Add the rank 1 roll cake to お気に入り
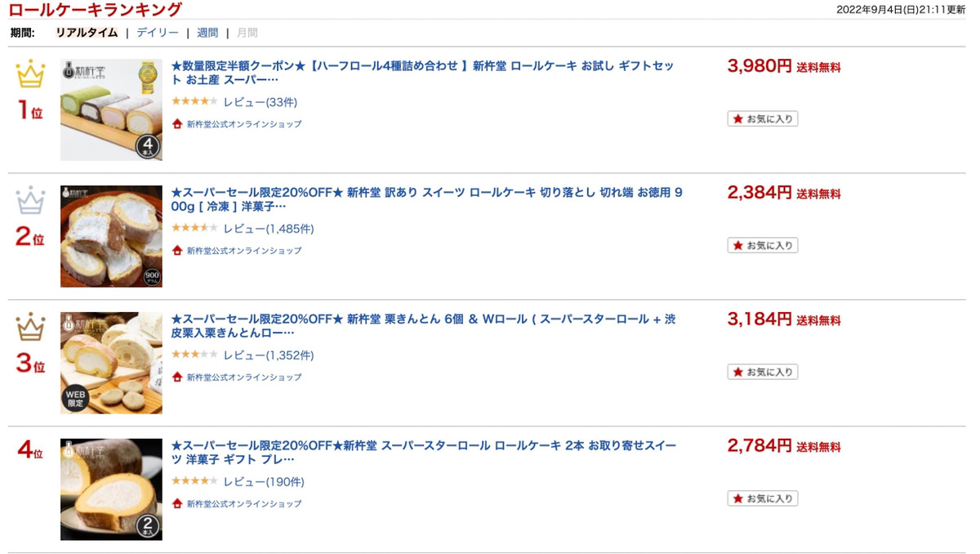The height and width of the screenshot is (554, 980). coord(763,118)
